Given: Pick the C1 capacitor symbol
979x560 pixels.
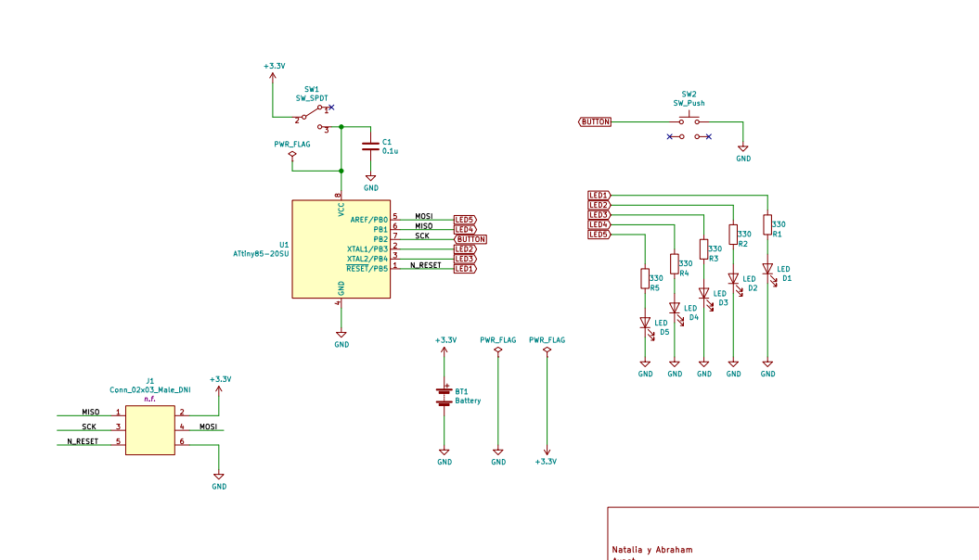Looking at the screenshot, I should [370, 146].
